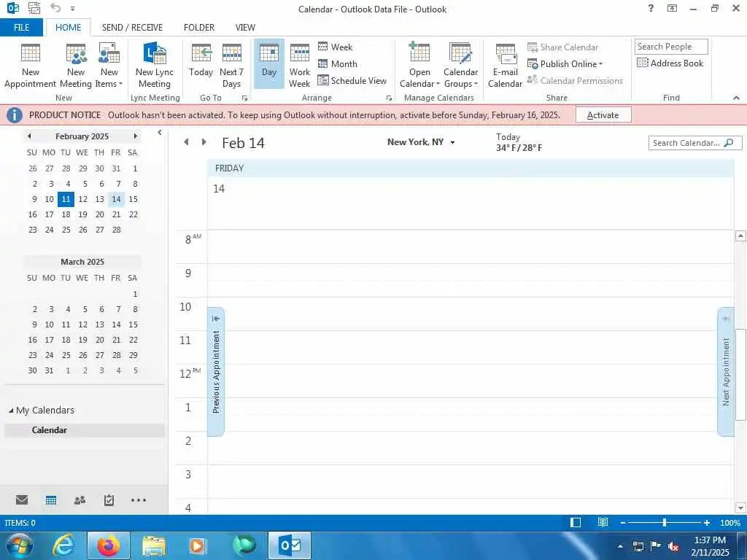Open the FILE tab
Viewport: 747px width, 560px height.
point(21,27)
